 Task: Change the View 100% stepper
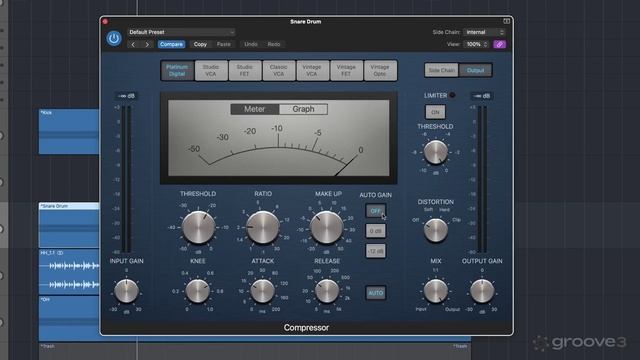pos(476,44)
